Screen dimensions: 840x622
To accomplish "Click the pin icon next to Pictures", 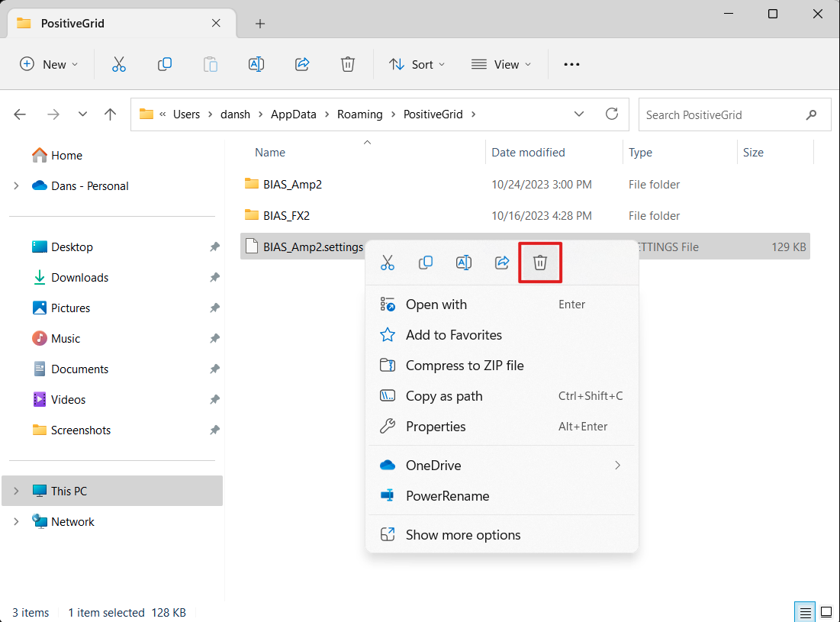I will pos(214,308).
